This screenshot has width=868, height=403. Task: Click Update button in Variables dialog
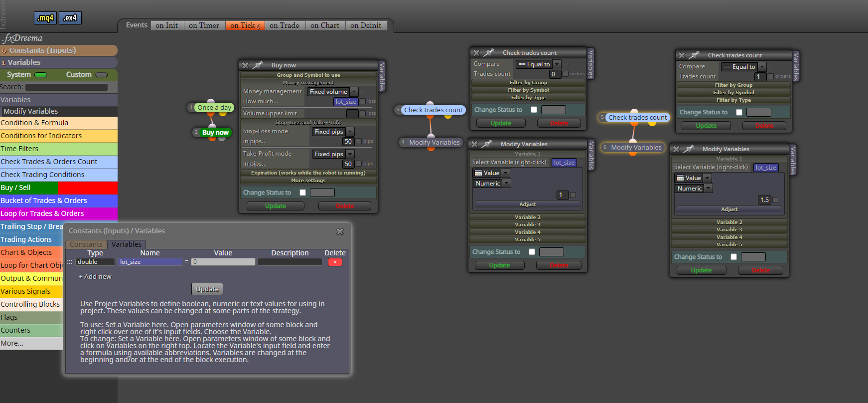(x=207, y=289)
